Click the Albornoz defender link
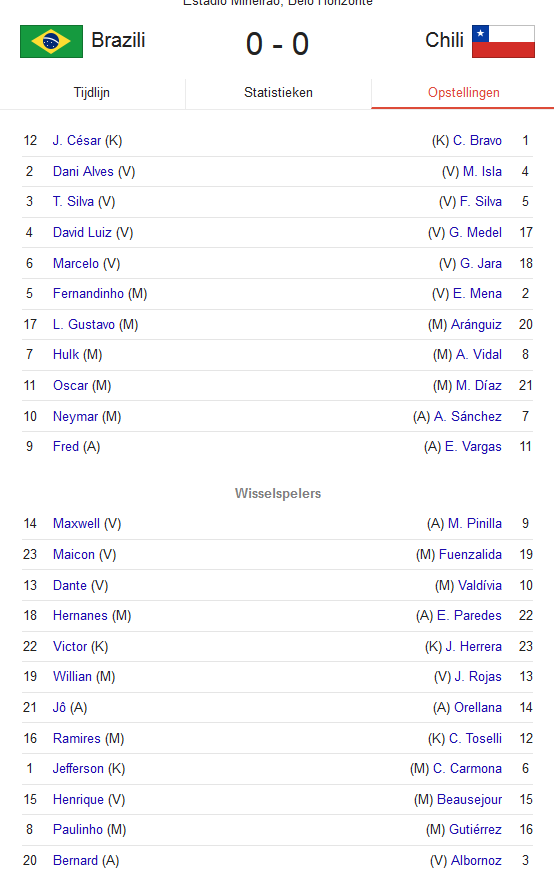The image size is (554, 885). [476, 860]
